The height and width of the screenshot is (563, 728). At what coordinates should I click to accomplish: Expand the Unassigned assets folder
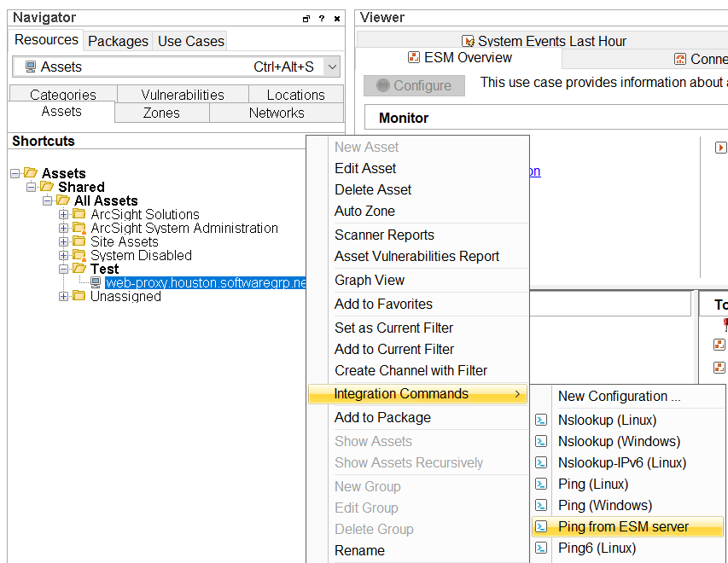tap(64, 296)
